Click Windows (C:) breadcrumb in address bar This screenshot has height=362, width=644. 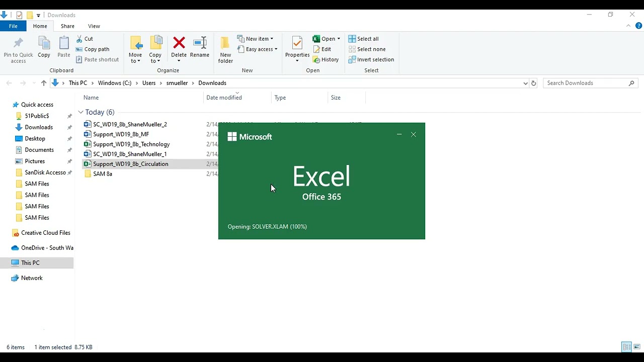(115, 83)
